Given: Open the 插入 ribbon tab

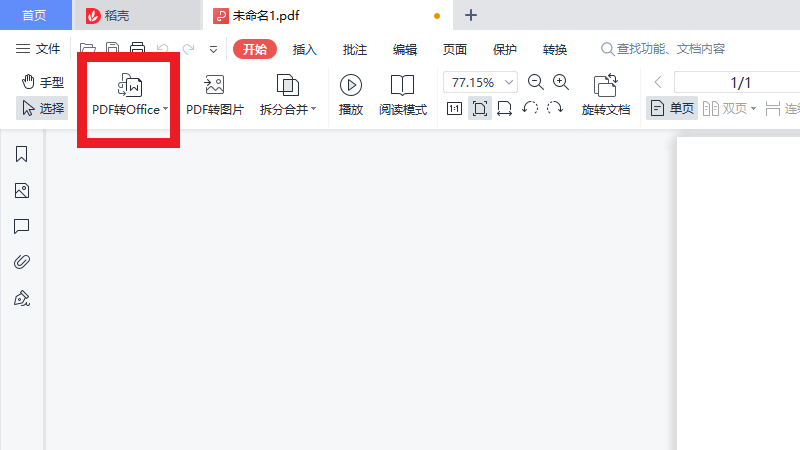Looking at the screenshot, I should (304, 49).
